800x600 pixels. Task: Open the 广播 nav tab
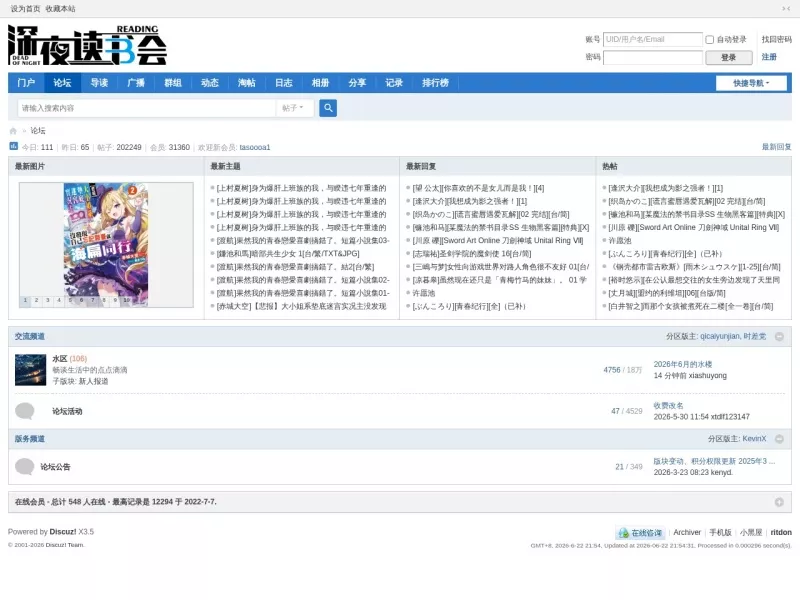coord(136,83)
